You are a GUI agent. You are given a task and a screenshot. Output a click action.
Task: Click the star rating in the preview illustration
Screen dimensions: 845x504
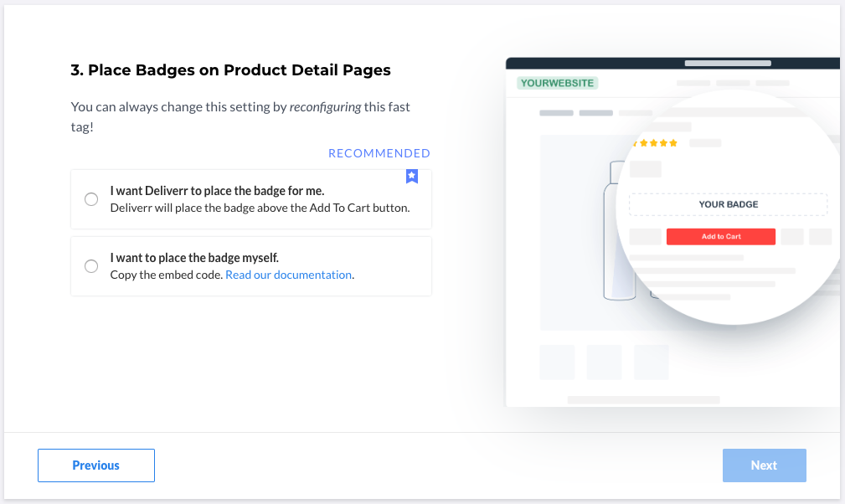coord(655,142)
